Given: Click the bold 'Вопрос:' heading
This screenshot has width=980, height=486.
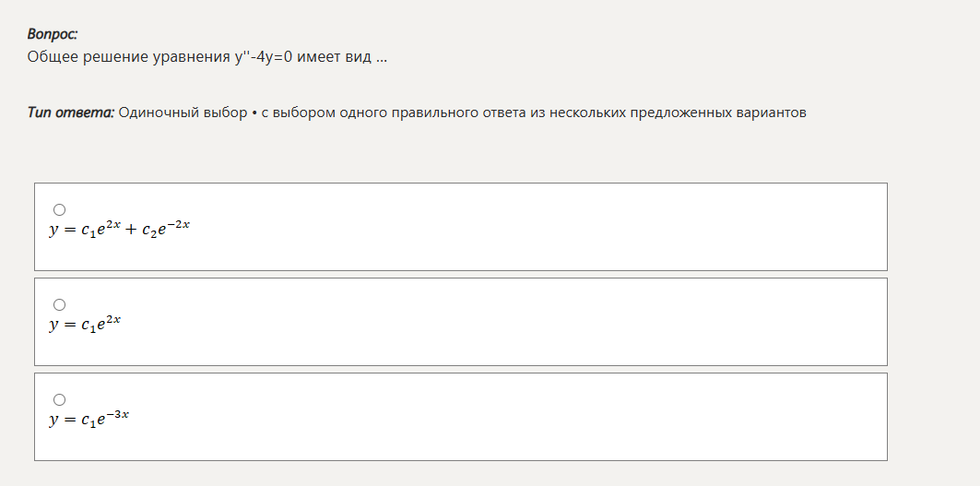Looking at the screenshot, I should point(53,34).
